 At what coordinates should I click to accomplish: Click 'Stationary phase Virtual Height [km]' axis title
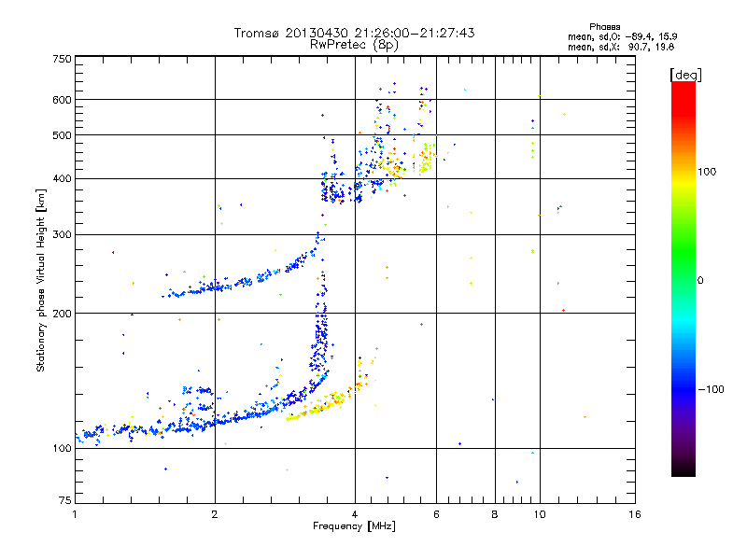[41, 280]
